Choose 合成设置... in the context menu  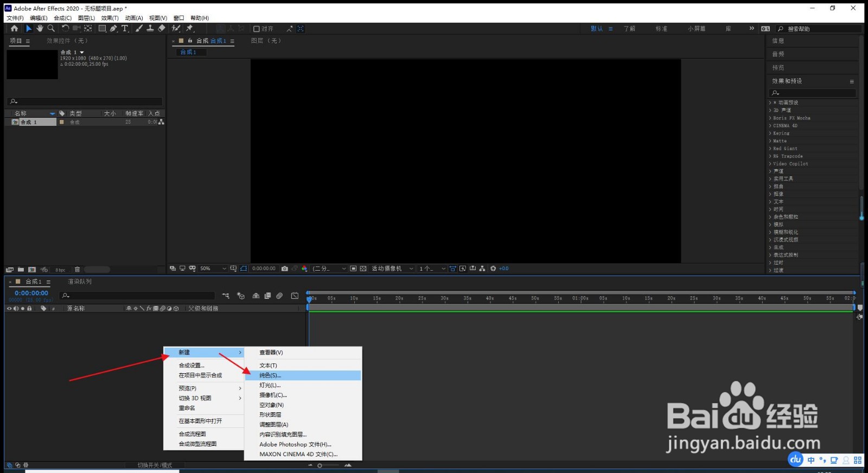[203, 366]
